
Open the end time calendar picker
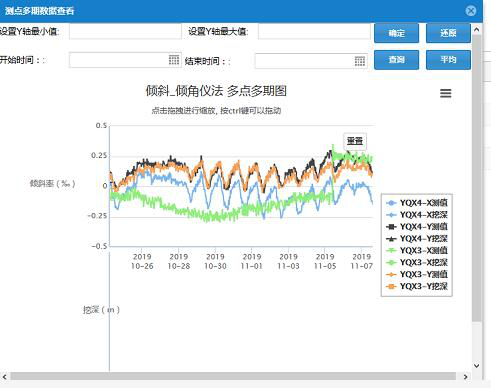pos(359,61)
